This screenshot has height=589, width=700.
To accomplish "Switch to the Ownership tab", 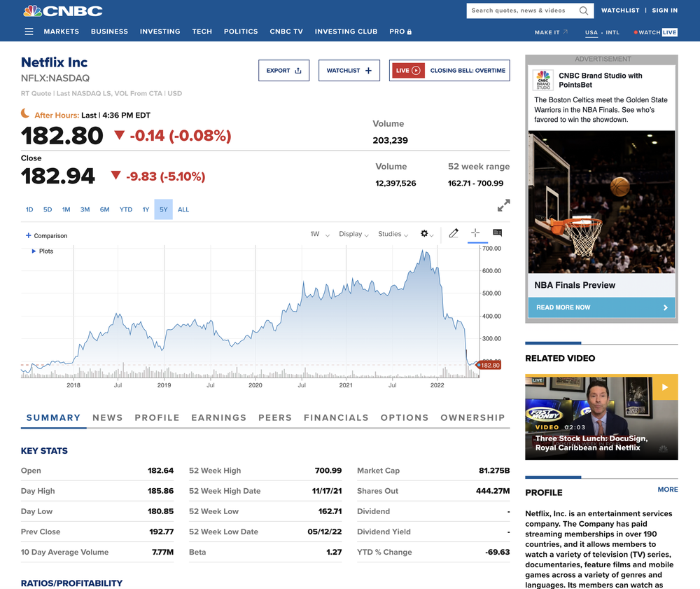I will 472,417.
